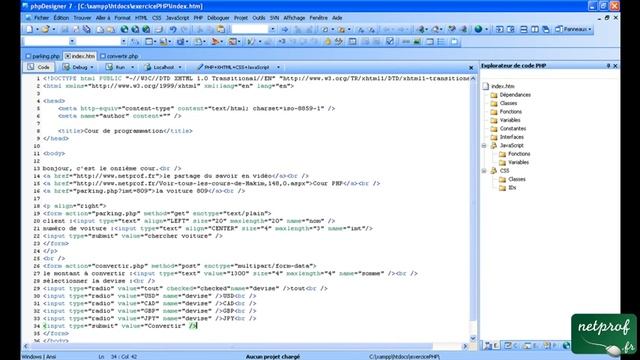The height and width of the screenshot is (360, 640).
Task: Switch to the parking.php tab
Action: point(43,56)
